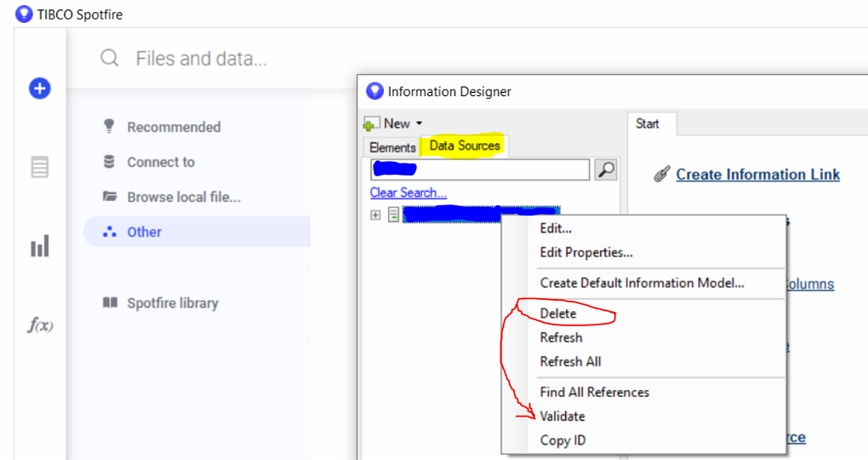Choose Delete from the context menu
Screen dimensions: 868x460
point(558,313)
